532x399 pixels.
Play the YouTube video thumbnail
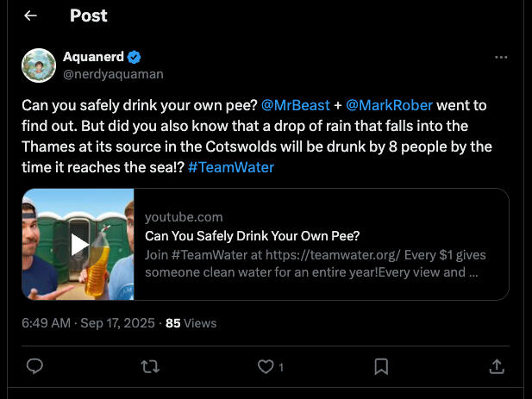[x=78, y=244]
